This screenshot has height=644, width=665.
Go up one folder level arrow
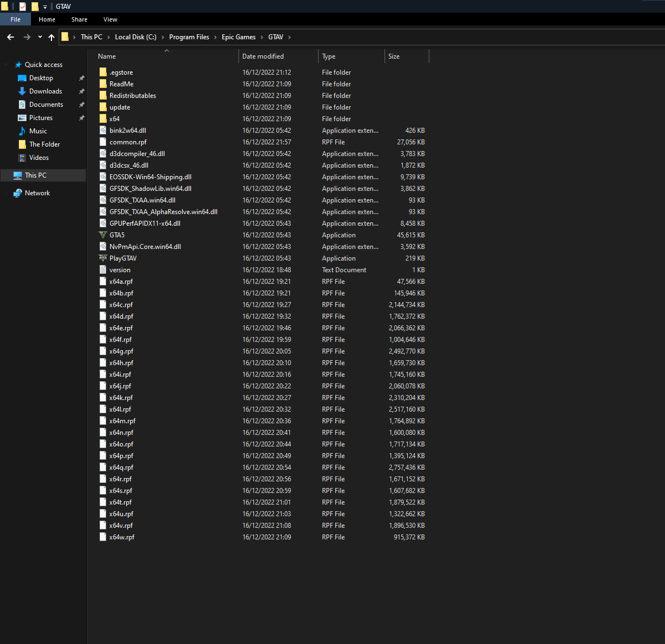point(51,37)
